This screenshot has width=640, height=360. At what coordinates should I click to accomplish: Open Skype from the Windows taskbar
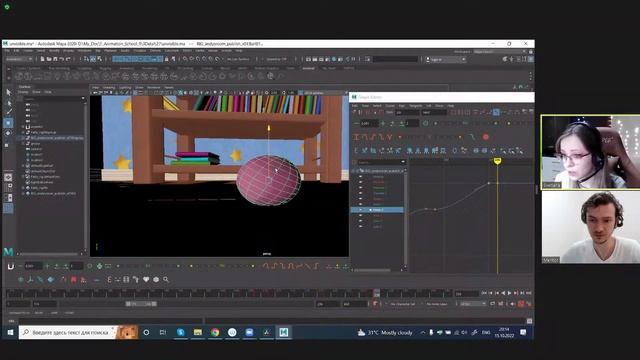[x=180, y=332]
